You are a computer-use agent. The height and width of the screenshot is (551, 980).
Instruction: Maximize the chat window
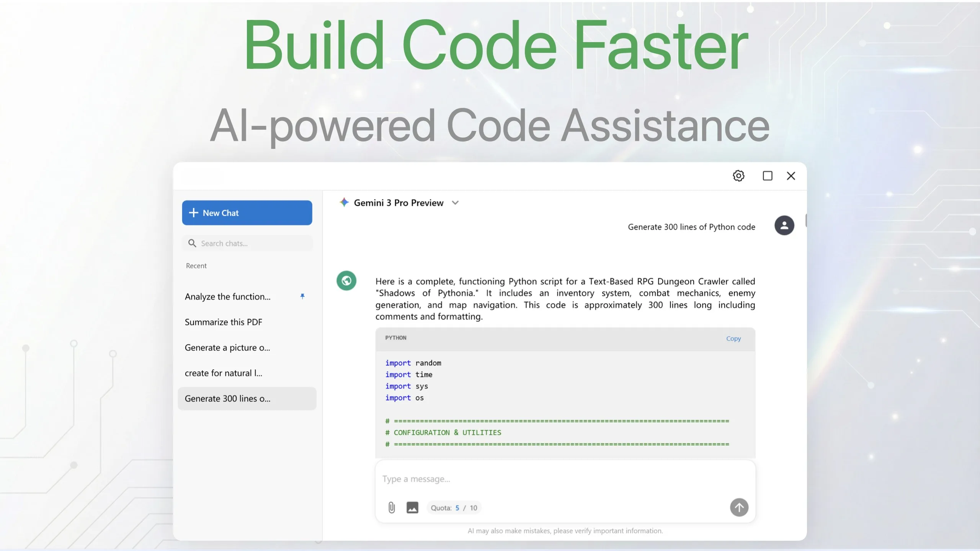pyautogui.click(x=767, y=176)
